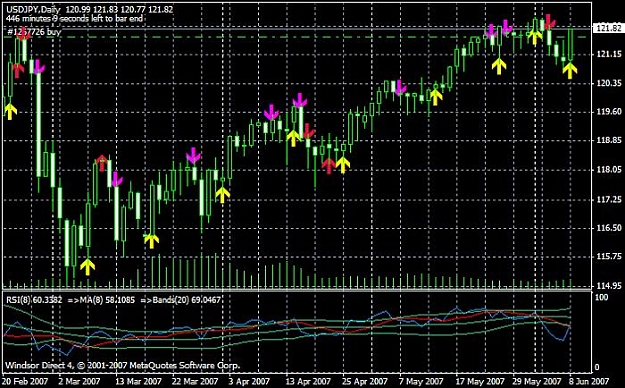Select the '446 minutes 9 seconds left to bar end' label

(x=75, y=19)
